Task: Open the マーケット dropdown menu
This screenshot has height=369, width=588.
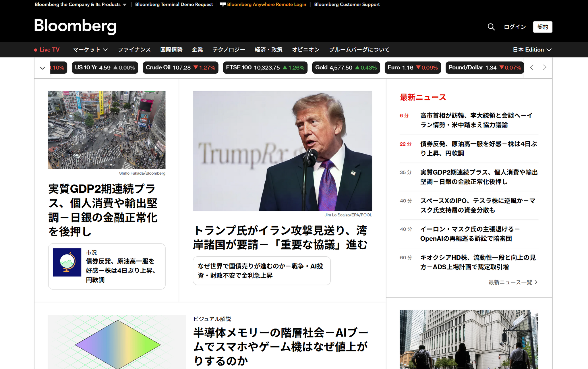Action: point(90,50)
